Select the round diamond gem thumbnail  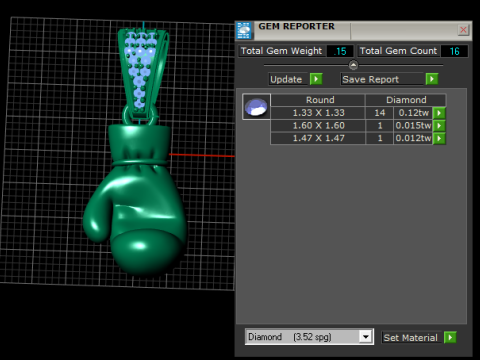(256, 107)
